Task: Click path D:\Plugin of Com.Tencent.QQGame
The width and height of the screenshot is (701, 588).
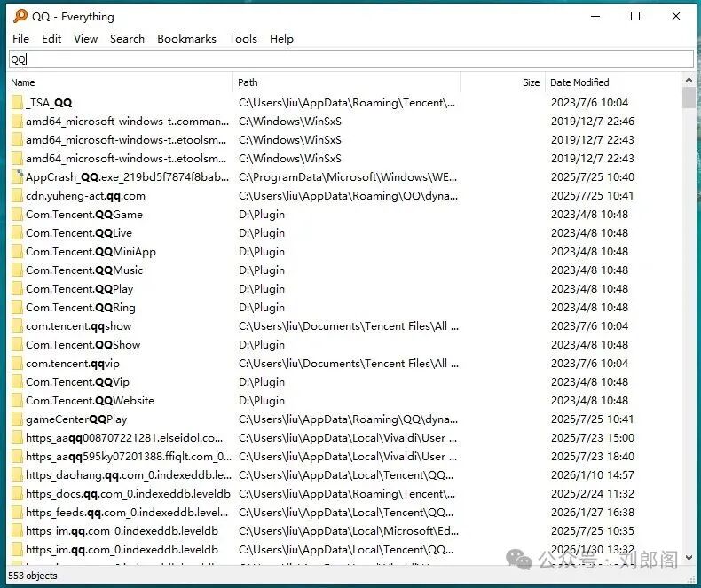Action: [x=262, y=215]
